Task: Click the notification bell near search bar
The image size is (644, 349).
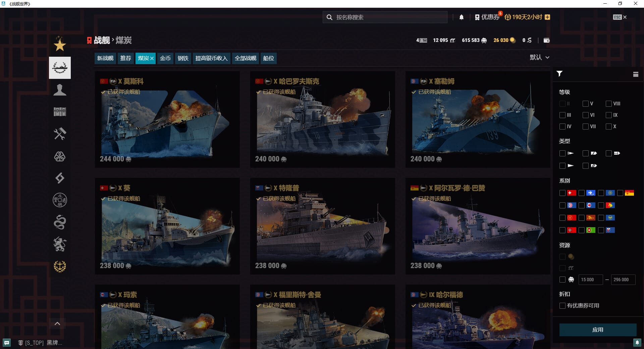Action: coord(462,17)
